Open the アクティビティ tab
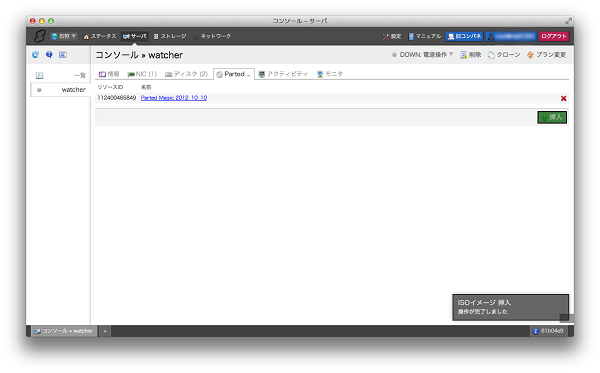 pyautogui.click(x=283, y=74)
